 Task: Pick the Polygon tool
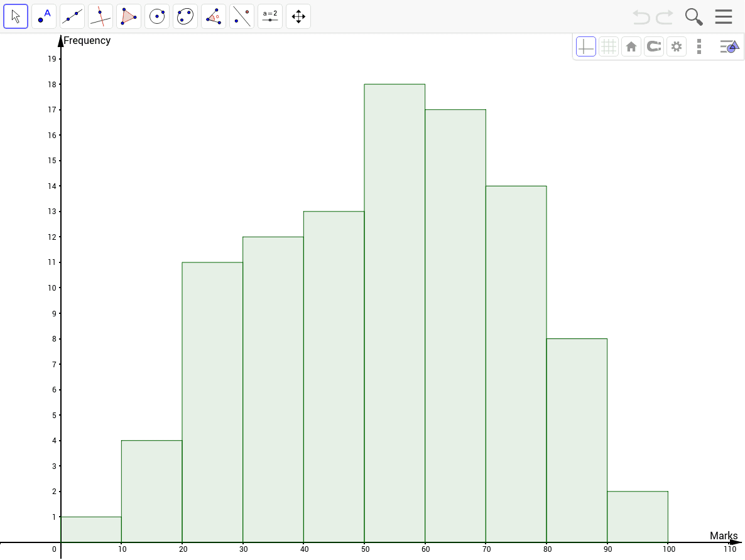tap(129, 16)
